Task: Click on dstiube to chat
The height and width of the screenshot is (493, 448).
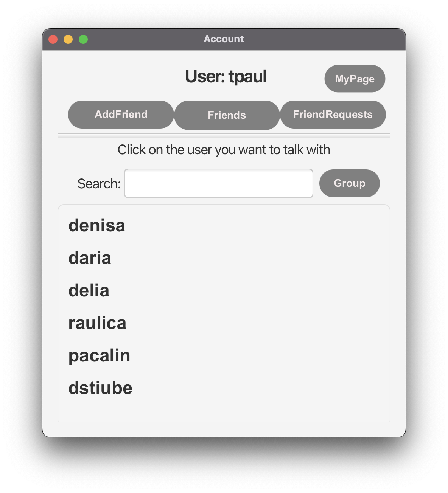Action: [100, 388]
